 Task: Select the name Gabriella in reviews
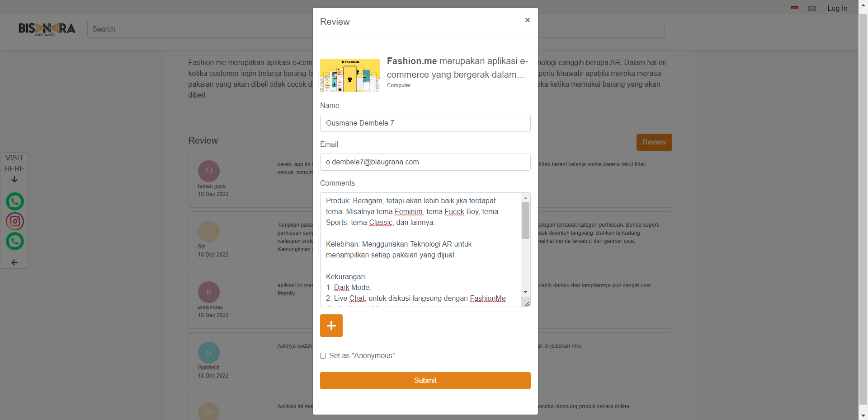point(208,368)
